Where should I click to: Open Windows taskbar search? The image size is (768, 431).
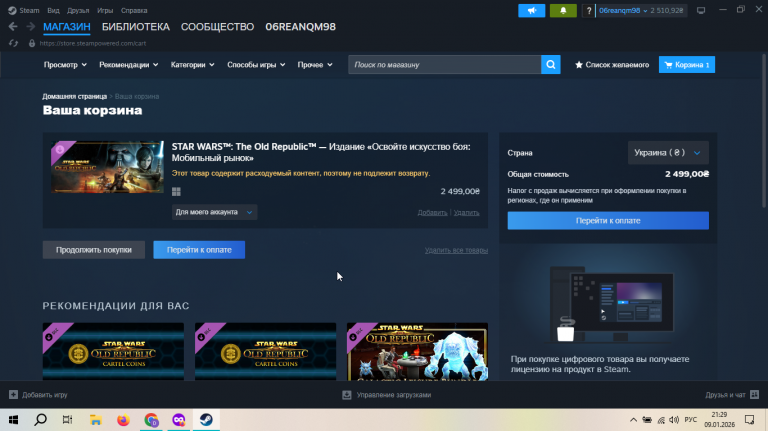tap(41, 420)
